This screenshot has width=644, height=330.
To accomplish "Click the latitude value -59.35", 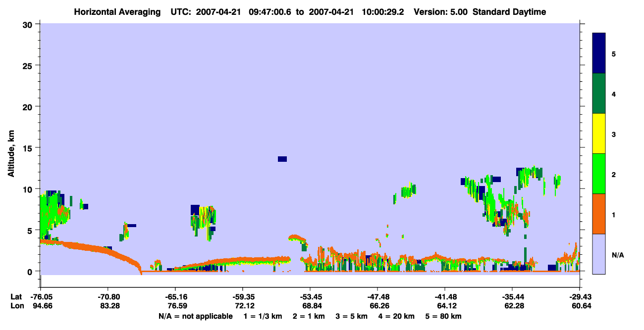I will click(243, 297).
